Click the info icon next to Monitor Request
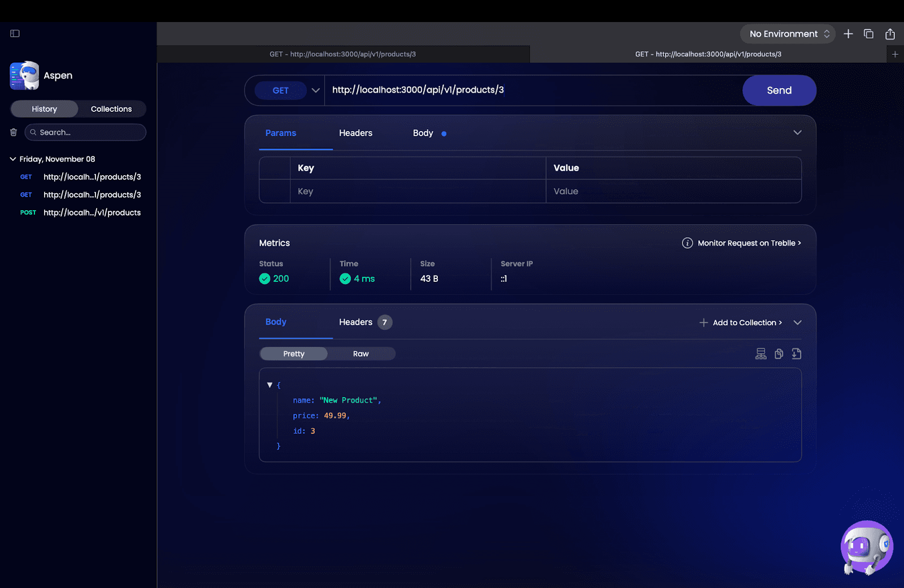Screen dimensions: 904x588 pos(688,243)
